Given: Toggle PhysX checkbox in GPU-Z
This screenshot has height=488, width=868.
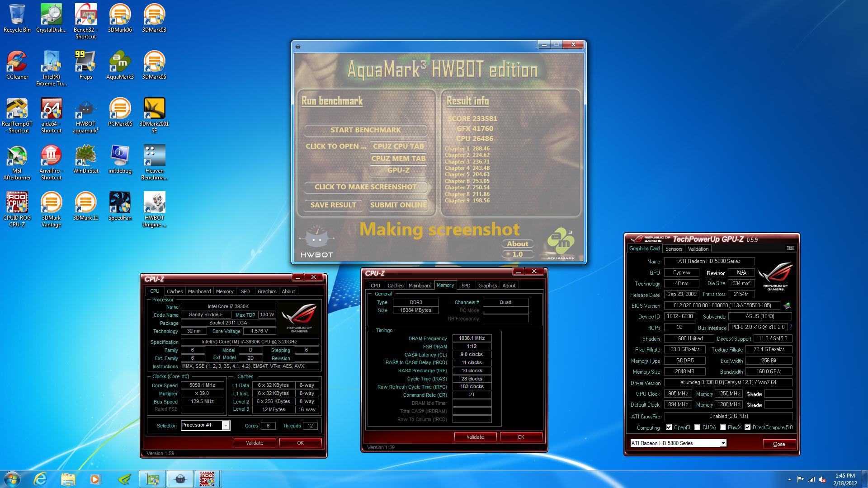Looking at the screenshot, I should pyautogui.click(x=722, y=427).
